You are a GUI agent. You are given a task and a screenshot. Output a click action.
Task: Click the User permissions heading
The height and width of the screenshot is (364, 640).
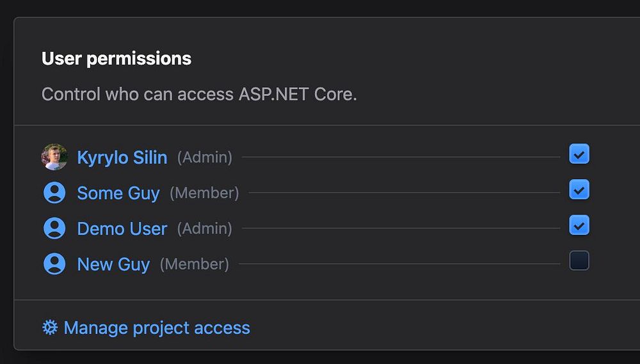pos(116,58)
